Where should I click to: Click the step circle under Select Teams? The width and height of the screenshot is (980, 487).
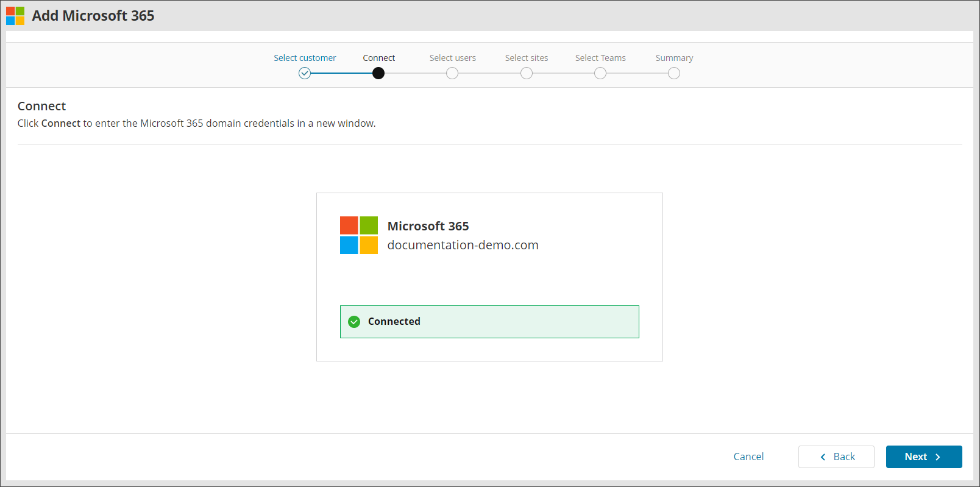tap(600, 73)
